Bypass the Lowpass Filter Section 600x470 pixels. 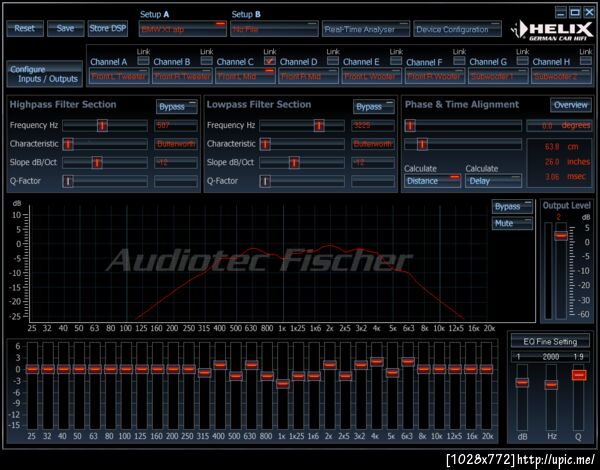pos(373,107)
